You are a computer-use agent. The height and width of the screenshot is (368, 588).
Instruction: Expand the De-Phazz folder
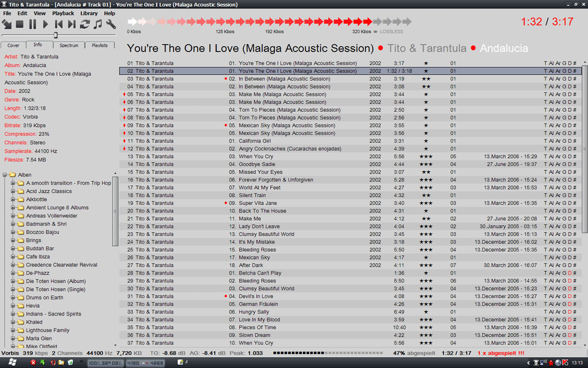click(x=13, y=273)
